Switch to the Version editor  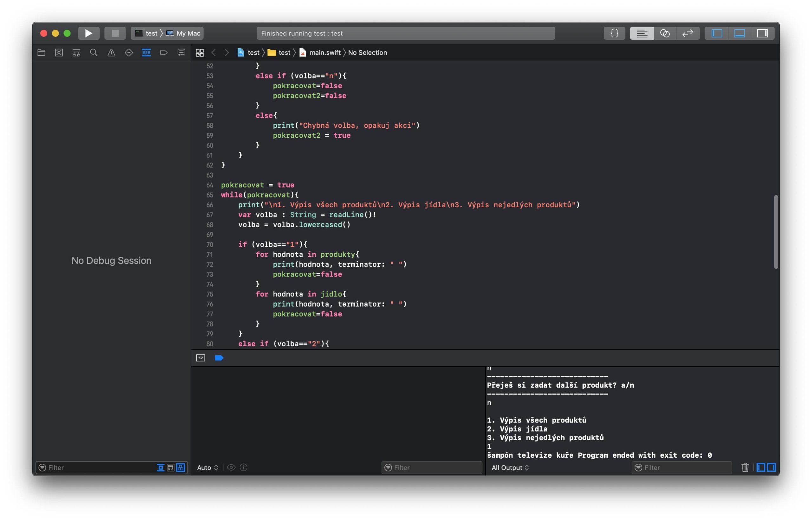pos(688,33)
